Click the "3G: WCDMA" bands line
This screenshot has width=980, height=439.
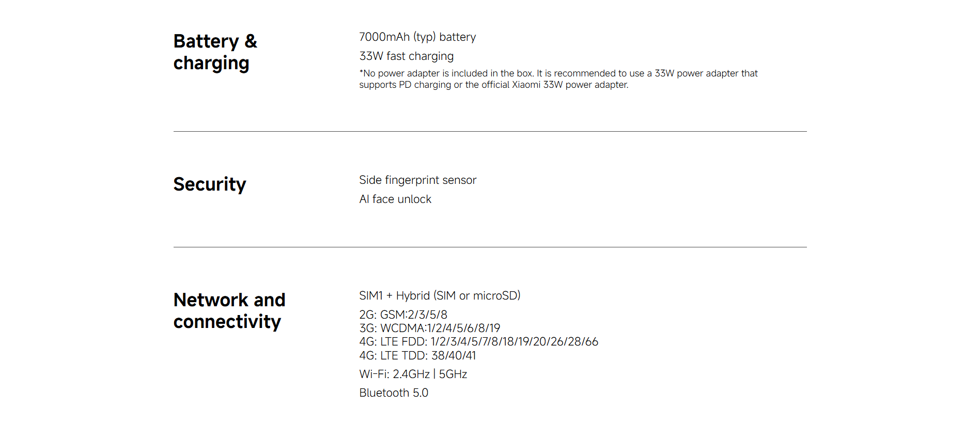pyautogui.click(x=429, y=328)
